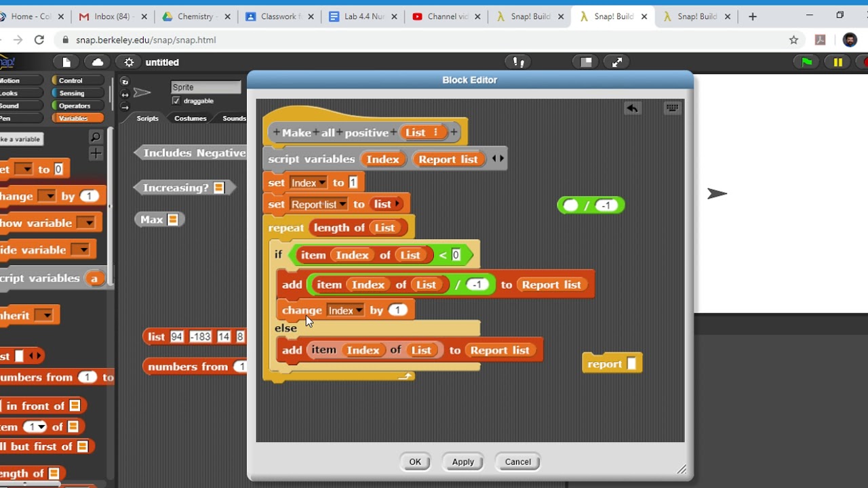Click the List parameter in block prototype
868x488 pixels.
pos(422,133)
